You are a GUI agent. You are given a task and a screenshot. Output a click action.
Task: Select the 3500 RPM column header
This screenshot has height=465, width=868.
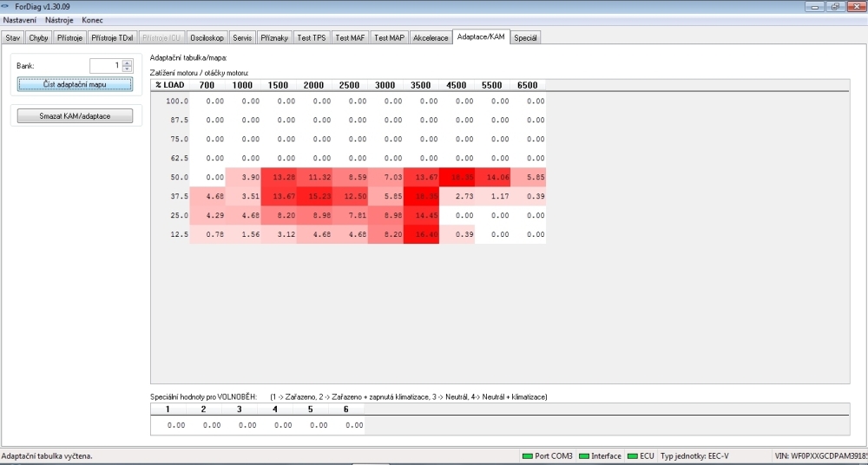tap(419, 85)
